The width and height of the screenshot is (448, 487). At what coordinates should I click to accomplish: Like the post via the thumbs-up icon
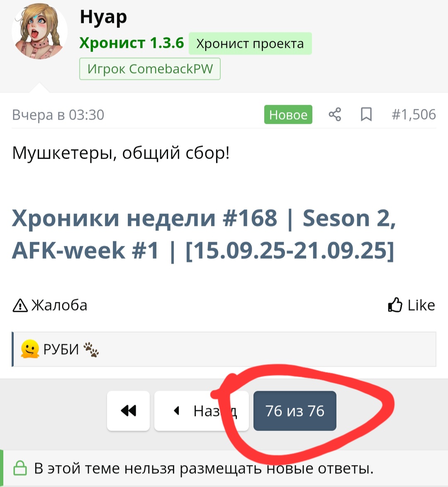pyautogui.click(x=395, y=305)
